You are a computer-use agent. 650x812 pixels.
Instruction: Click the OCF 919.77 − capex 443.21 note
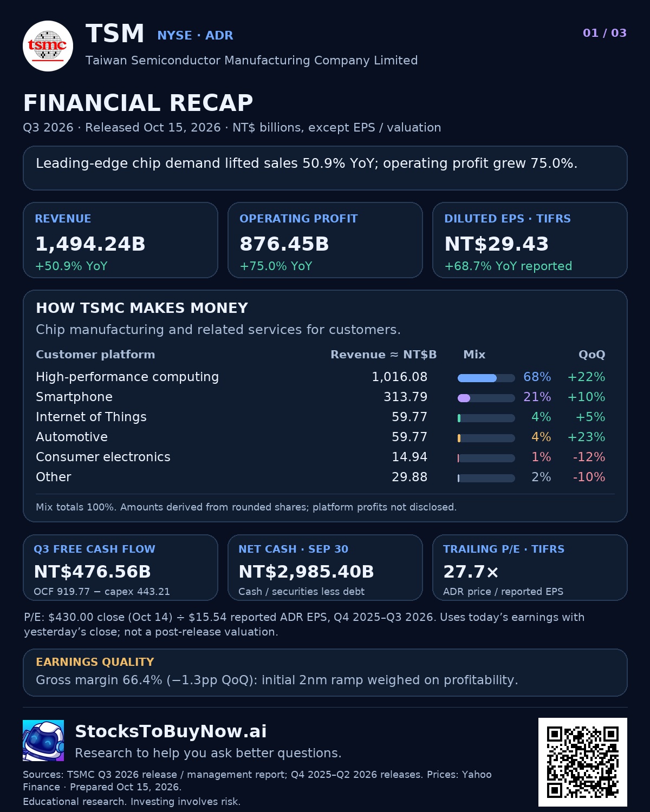click(102, 592)
